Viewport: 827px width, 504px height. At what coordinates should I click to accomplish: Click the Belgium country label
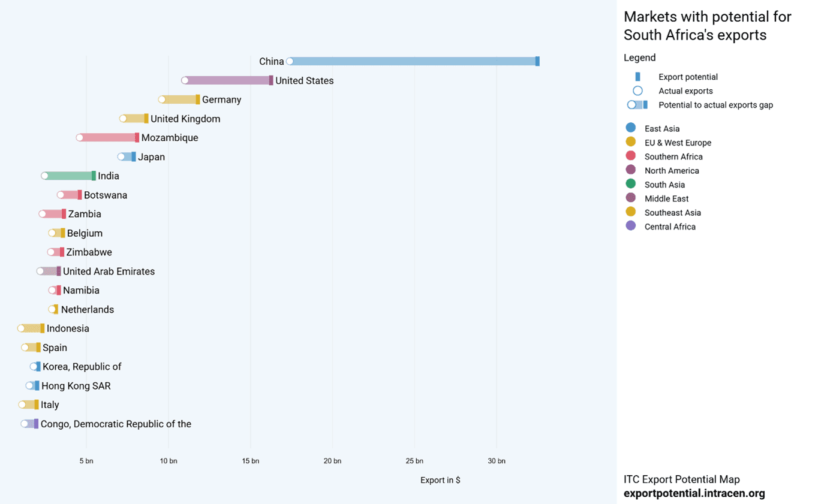pyautogui.click(x=85, y=233)
